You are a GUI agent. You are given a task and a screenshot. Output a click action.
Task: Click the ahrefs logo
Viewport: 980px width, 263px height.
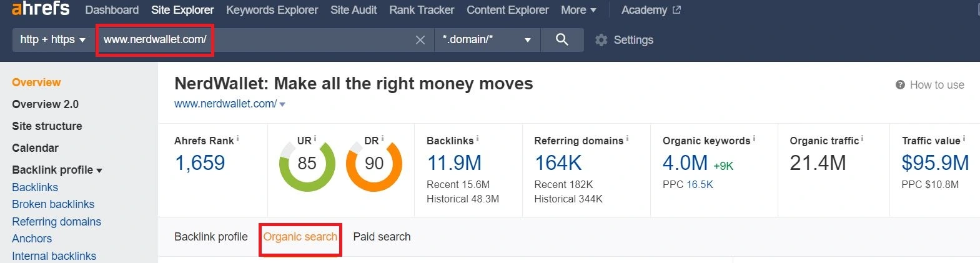[x=41, y=9]
